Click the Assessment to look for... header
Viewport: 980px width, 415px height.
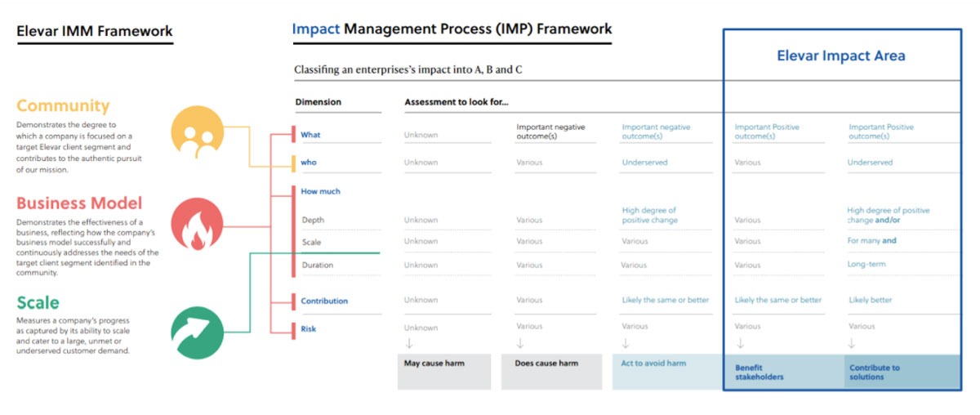pyautogui.click(x=457, y=102)
